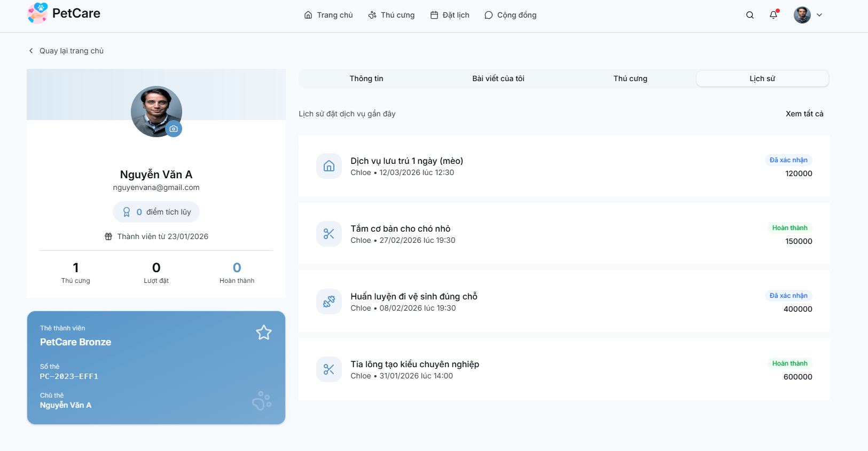Image resolution: width=868 pixels, height=451 pixels.
Task: Click the gift icon beside Thành viên từ
Action: point(108,236)
